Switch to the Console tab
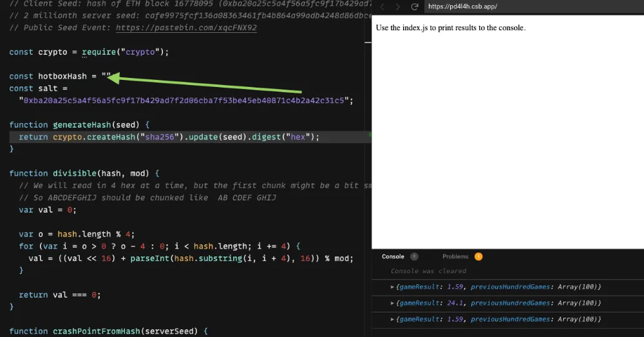644x337 pixels. click(x=393, y=256)
